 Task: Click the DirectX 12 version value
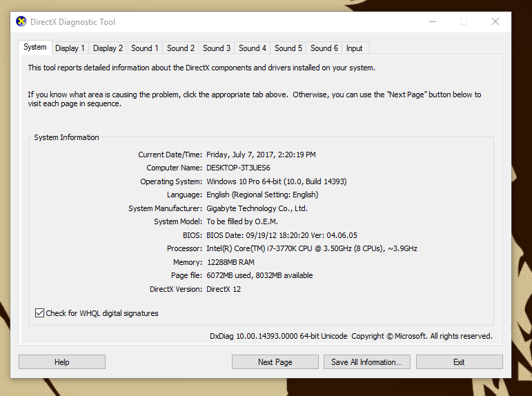coord(224,289)
